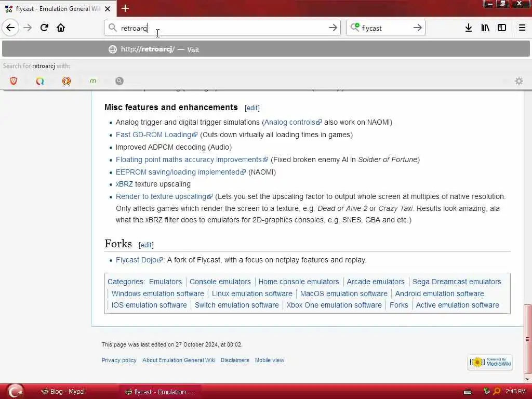Click into the flycast search box
532x399 pixels.
point(385,28)
